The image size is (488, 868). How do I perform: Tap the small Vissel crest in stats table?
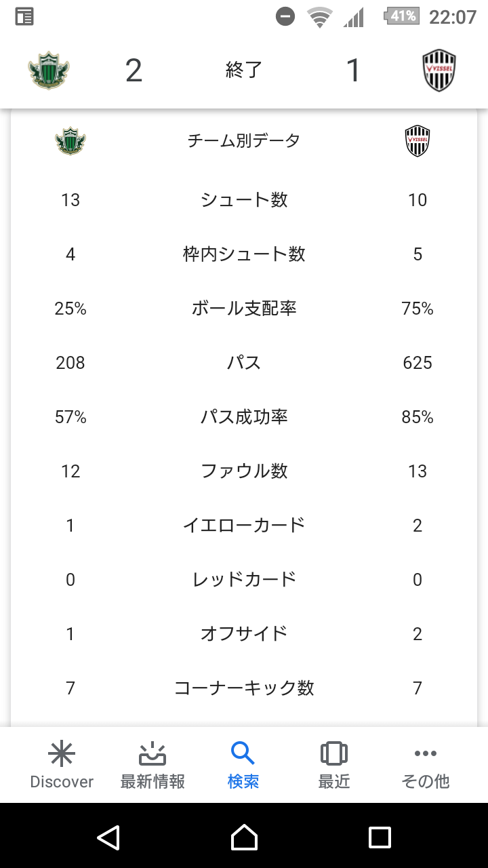tap(418, 141)
